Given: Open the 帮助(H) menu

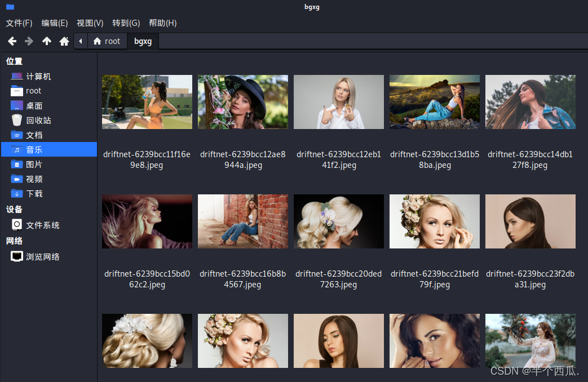Looking at the screenshot, I should tap(163, 23).
